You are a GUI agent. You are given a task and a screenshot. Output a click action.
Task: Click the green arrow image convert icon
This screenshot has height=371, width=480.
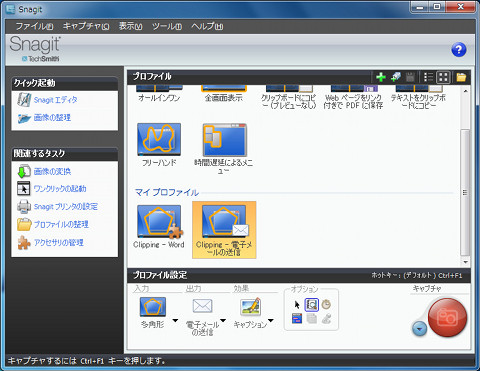tap(24, 171)
